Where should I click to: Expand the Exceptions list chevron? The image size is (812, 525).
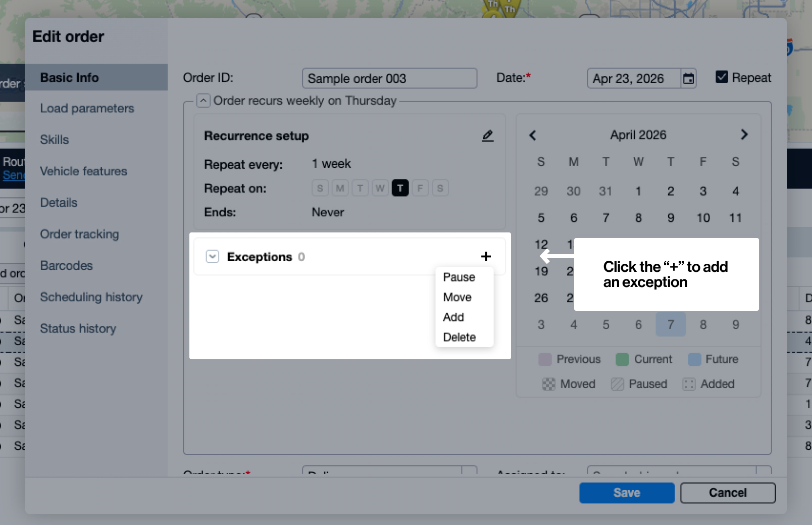tap(213, 257)
